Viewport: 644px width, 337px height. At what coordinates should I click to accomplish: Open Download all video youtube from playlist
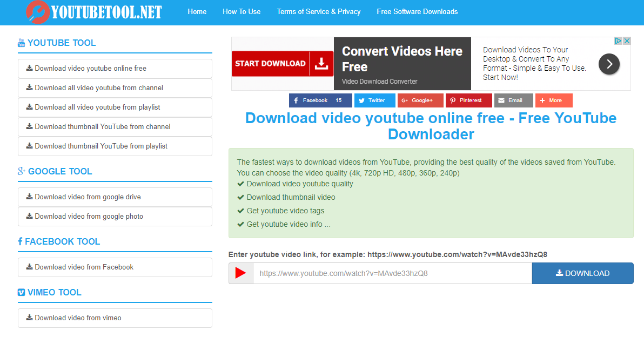pos(115,107)
